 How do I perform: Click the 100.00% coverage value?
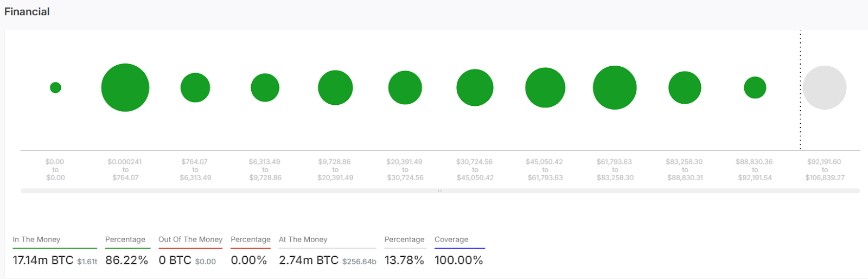click(x=459, y=260)
